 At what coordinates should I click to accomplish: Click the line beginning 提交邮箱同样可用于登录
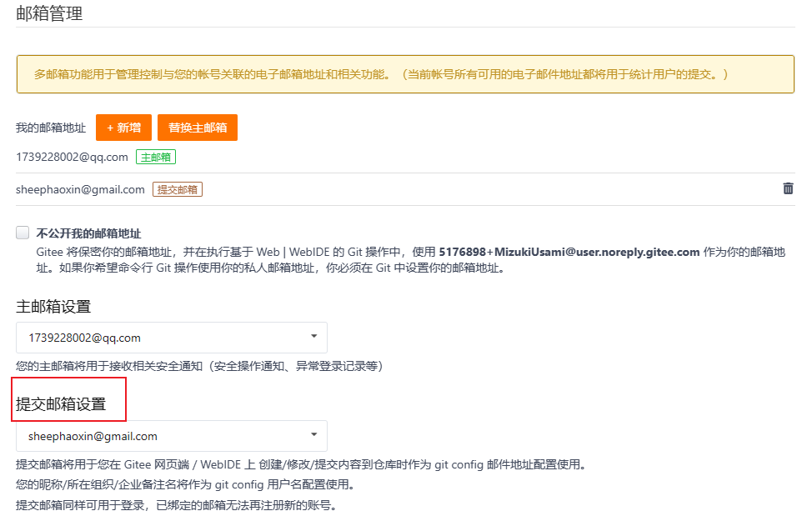[176, 505]
